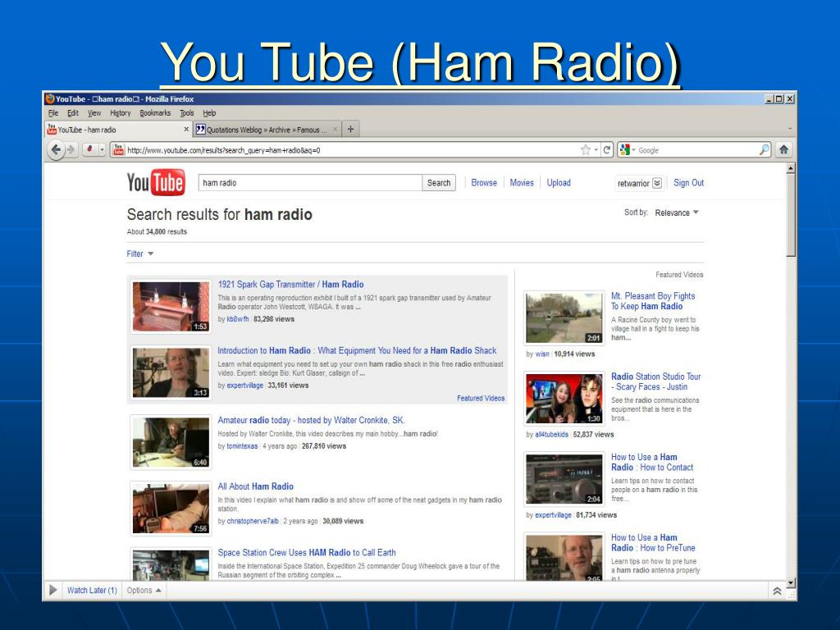Click the YouTube favicon in address bar
Viewport: 840px width, 630px height.
pos(118,150)
